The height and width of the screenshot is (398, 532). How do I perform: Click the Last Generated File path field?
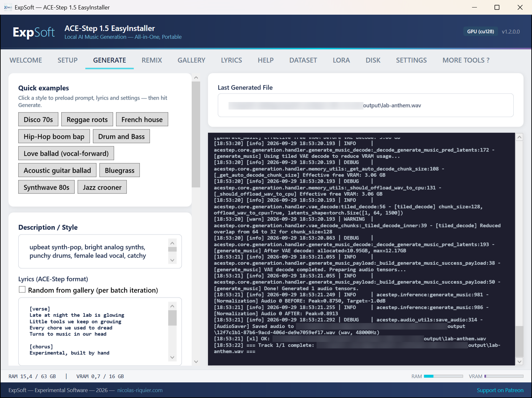(x=365, y=105)
